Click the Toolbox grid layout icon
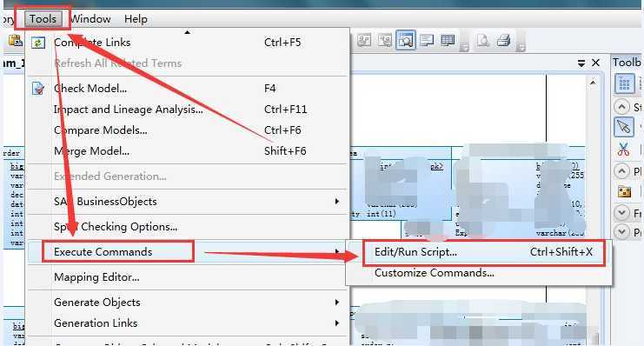644x346 pixels. 624,83
